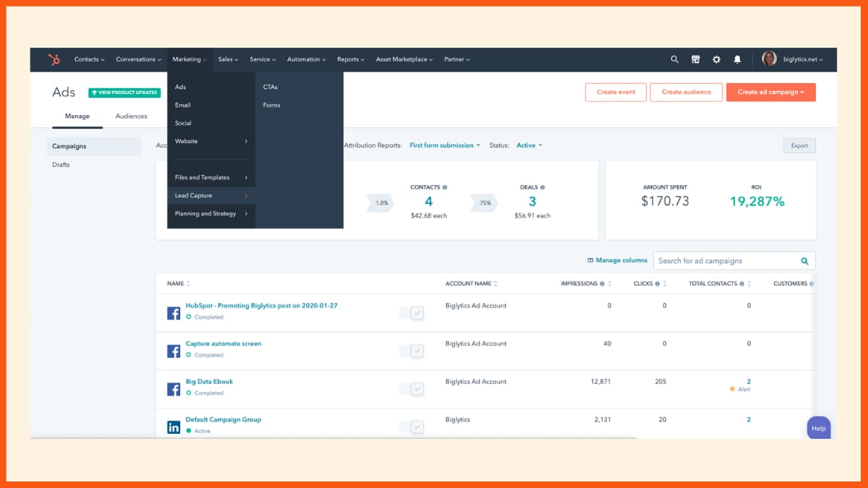The image size is (868, 488).
Task: Click Create event button
Action: [616, 92]
